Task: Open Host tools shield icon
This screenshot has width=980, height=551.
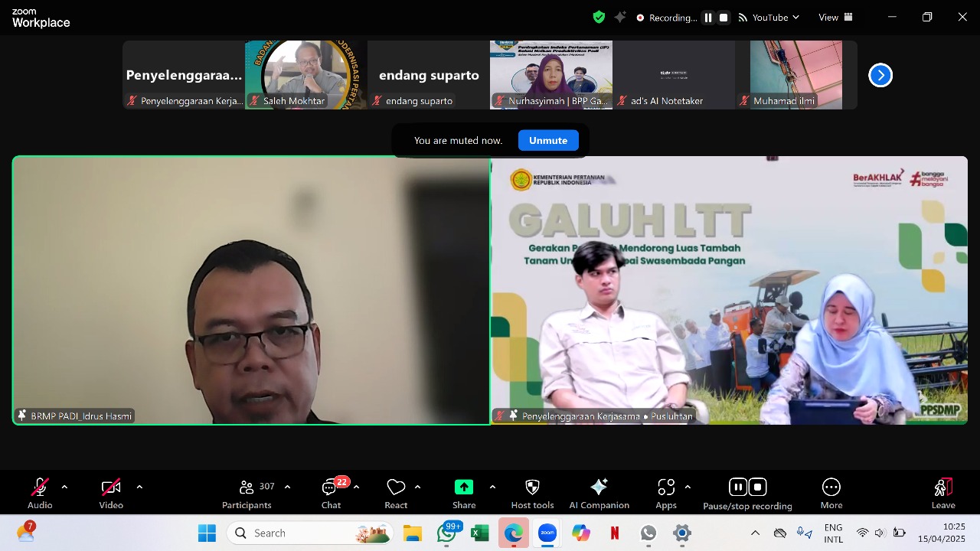Action: (532, 494)
